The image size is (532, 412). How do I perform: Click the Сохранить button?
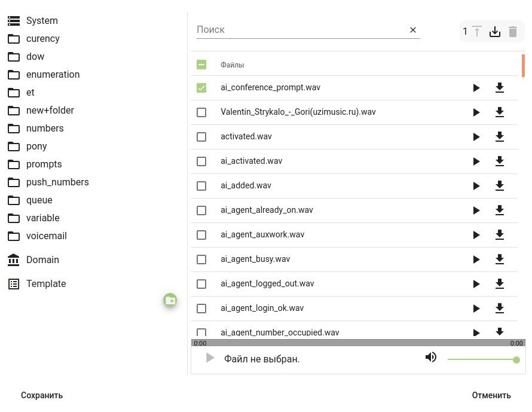(42, 395)
